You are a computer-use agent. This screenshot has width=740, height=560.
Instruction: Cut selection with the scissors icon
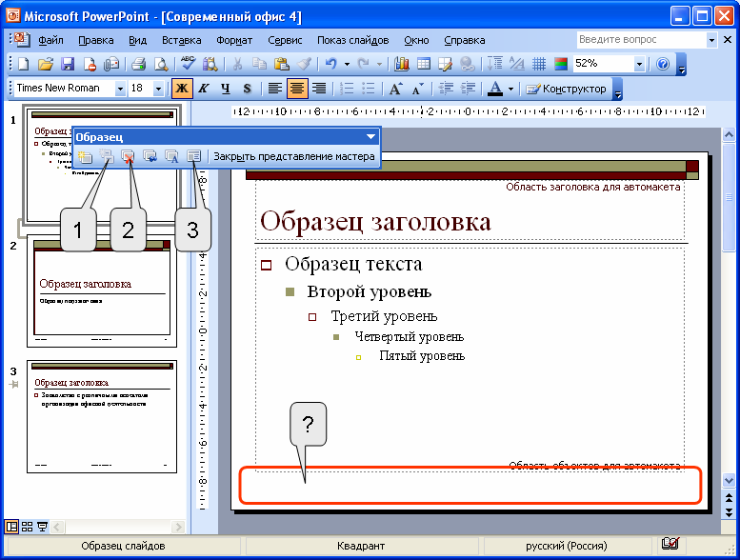[x=237, y=64]
